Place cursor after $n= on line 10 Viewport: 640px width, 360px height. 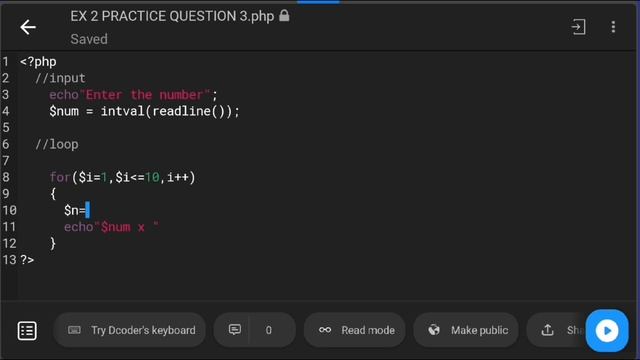click(x=88, y=210)
